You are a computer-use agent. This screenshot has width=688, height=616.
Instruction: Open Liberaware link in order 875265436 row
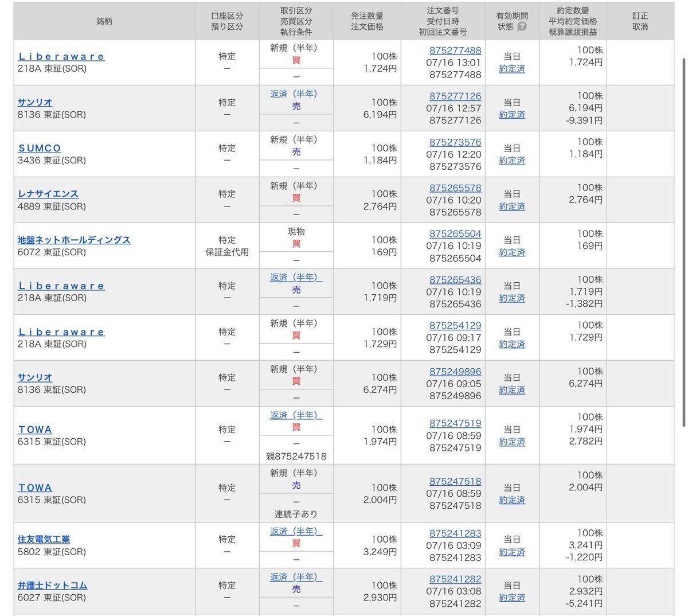(x=61, y=286)
